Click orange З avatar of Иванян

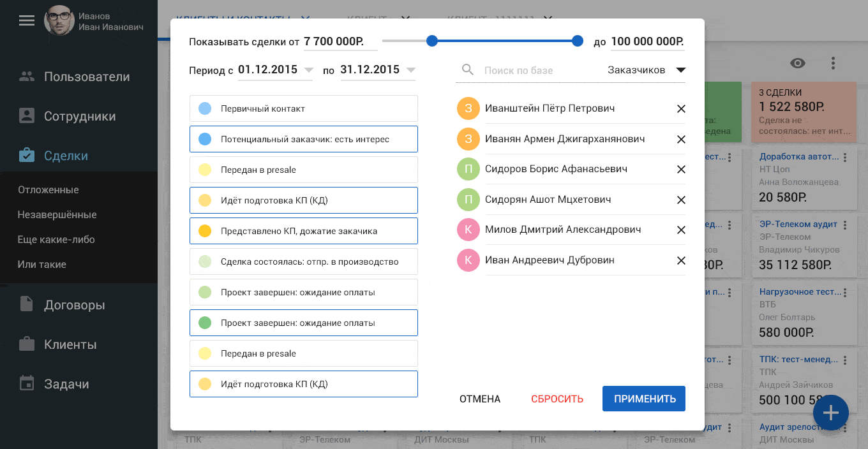point(468,139)
